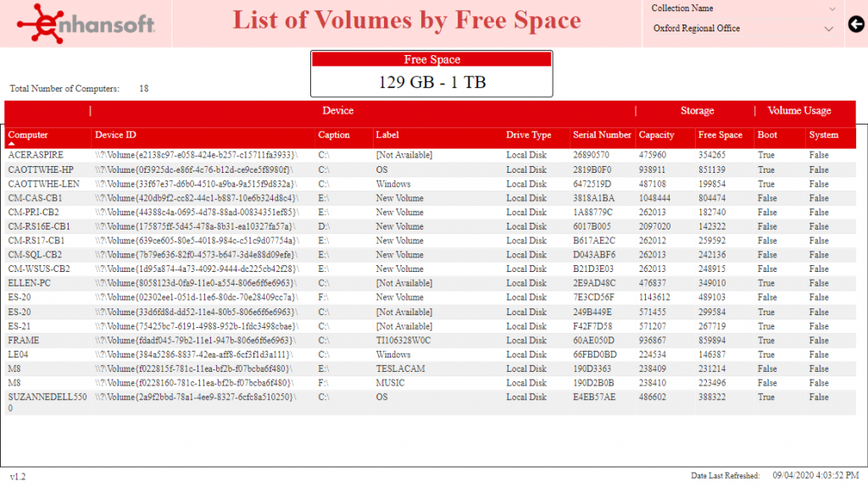
Task: Sort by Label column header
Action: click(x=387, y=135)
